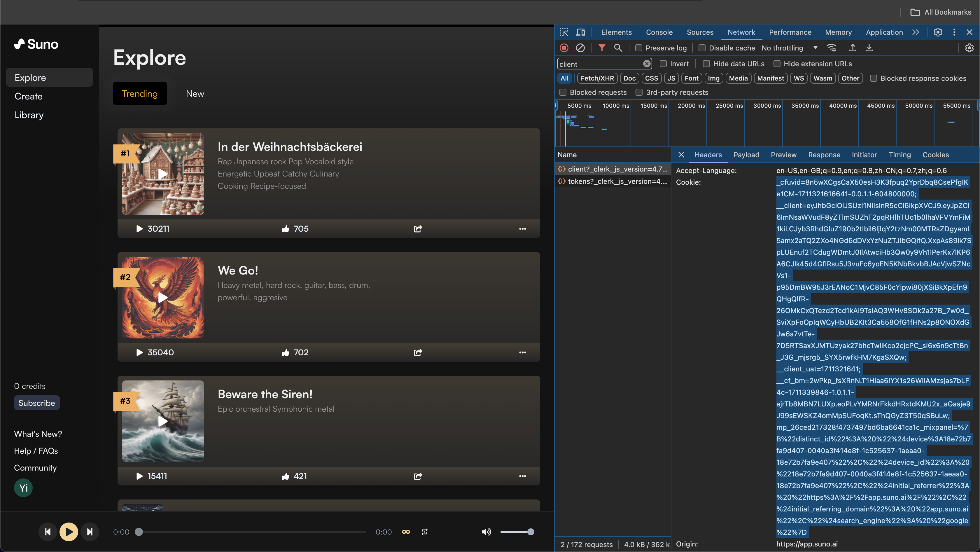Click the Subscribe button

(36, 403)
